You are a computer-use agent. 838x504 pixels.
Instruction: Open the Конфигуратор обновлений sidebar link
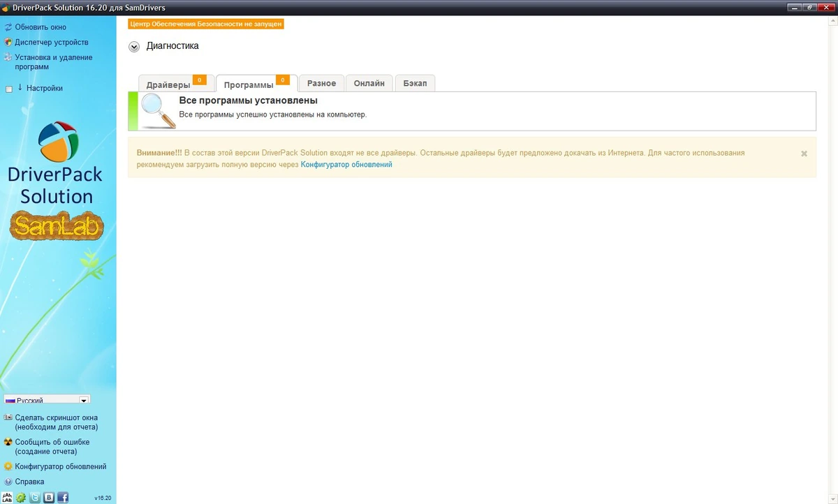[61, 466]
